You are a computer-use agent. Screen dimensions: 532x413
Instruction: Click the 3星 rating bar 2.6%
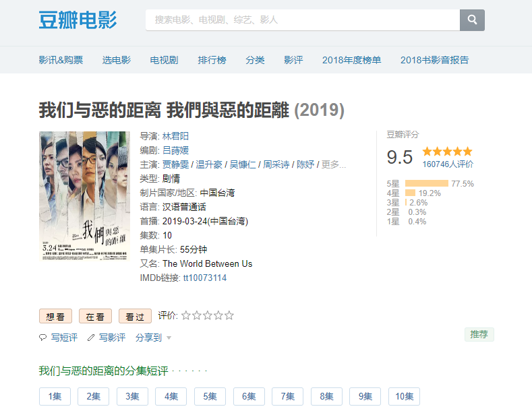(406, 202)
